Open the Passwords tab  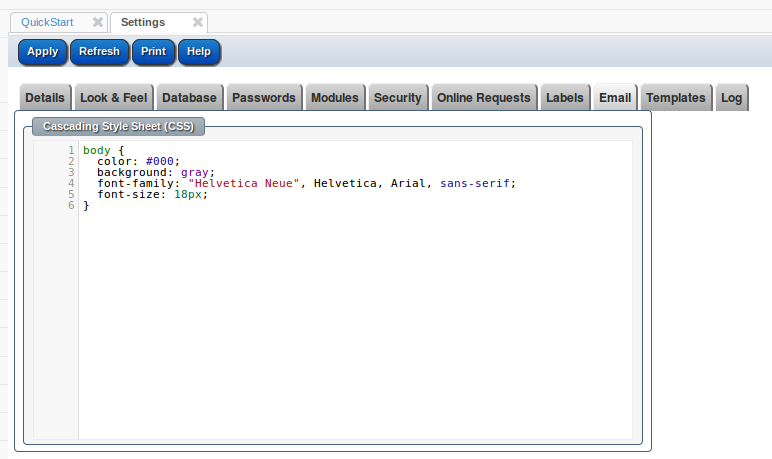(x=264, y=98)
